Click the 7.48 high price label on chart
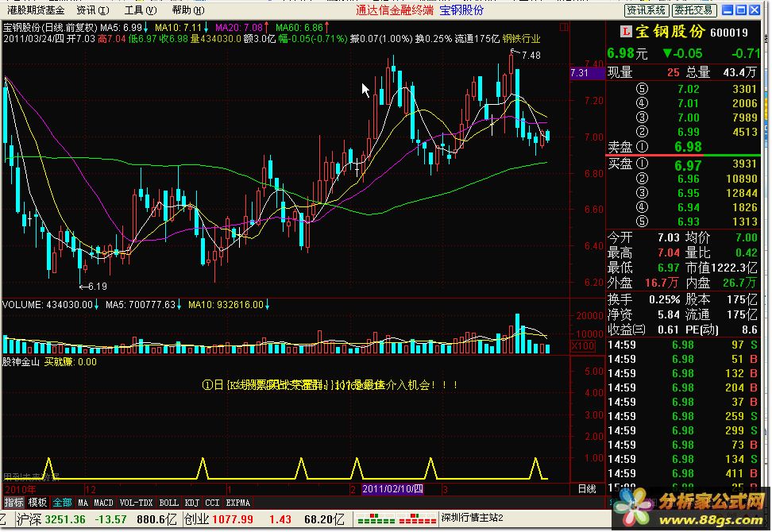 pos(531,55)
